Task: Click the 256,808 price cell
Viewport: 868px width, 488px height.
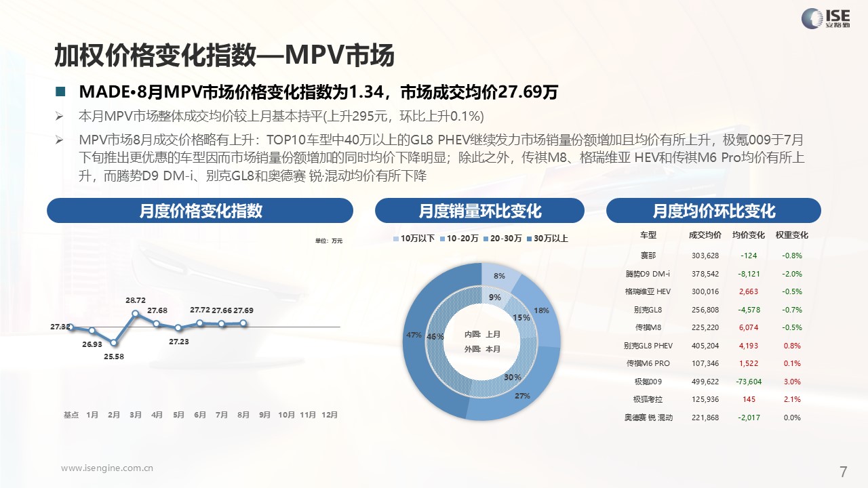Action: click(x=705, y=310)
